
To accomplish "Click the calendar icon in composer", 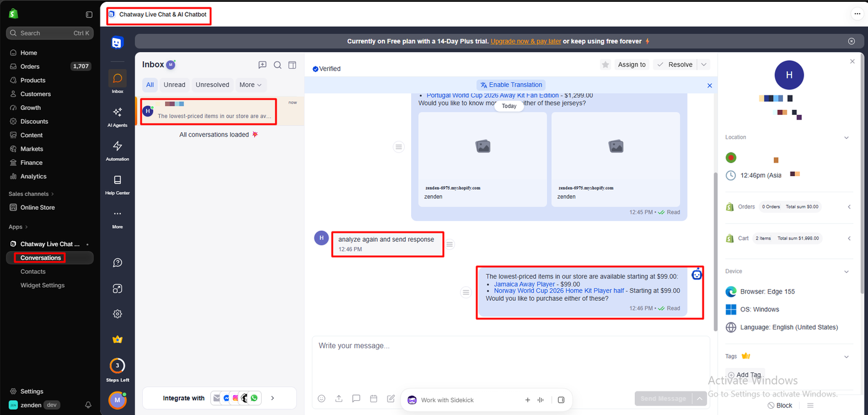I will (373, 399).
